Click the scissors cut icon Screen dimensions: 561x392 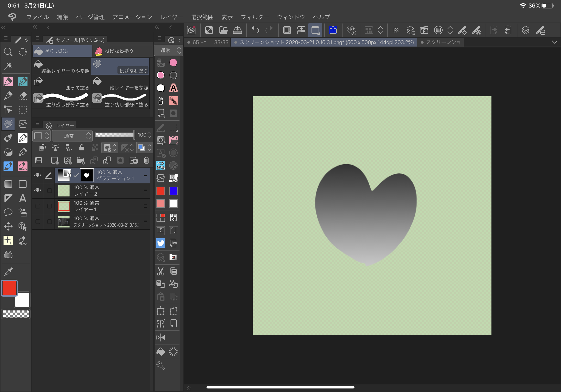click(160, 271)
